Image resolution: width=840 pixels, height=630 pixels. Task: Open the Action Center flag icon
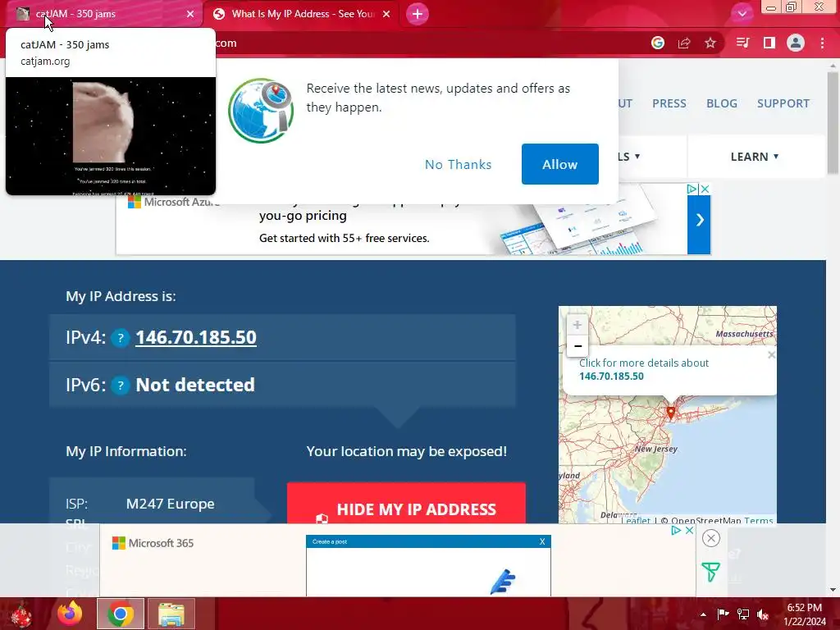(x=723, y=614)
